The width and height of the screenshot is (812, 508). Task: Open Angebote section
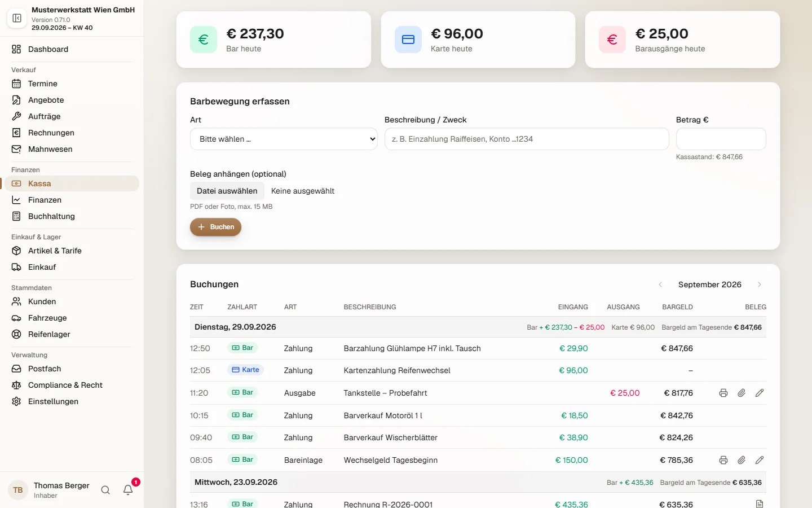[72, 100]
